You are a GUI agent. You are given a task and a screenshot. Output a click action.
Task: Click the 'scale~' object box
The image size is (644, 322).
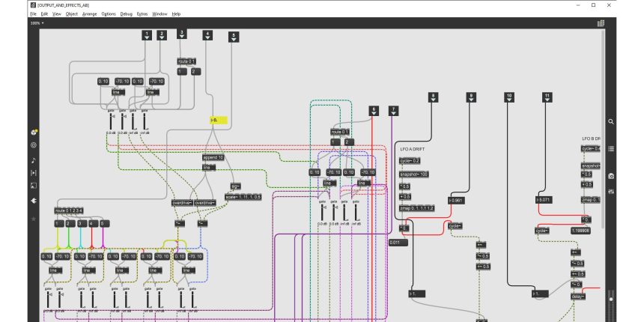243,197
